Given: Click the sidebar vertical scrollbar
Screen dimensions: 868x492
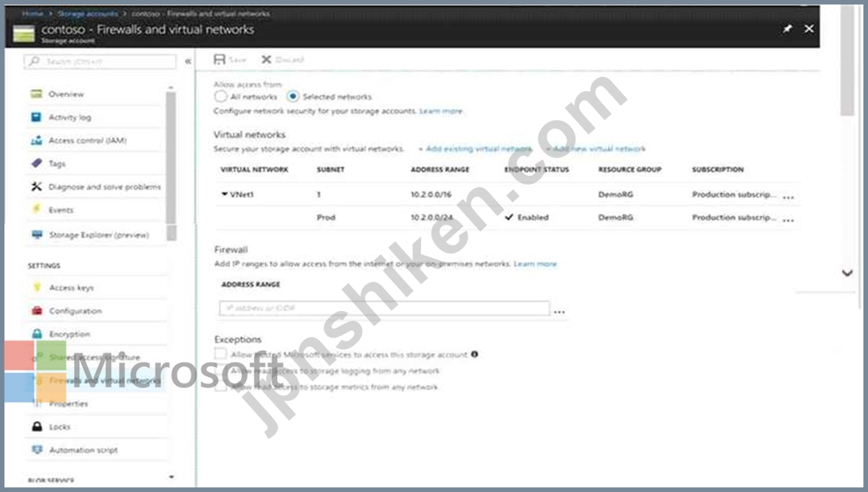Looking at the screenshot, I should [x=171, y=166].
